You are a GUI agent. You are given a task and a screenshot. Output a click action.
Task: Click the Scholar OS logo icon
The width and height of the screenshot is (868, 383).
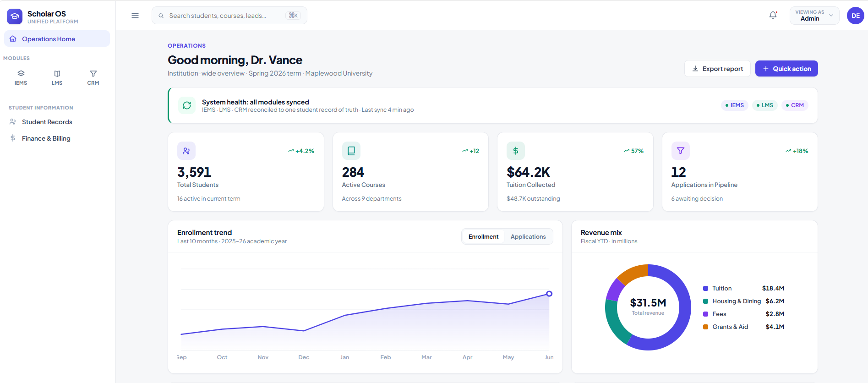tap(15, 16)
